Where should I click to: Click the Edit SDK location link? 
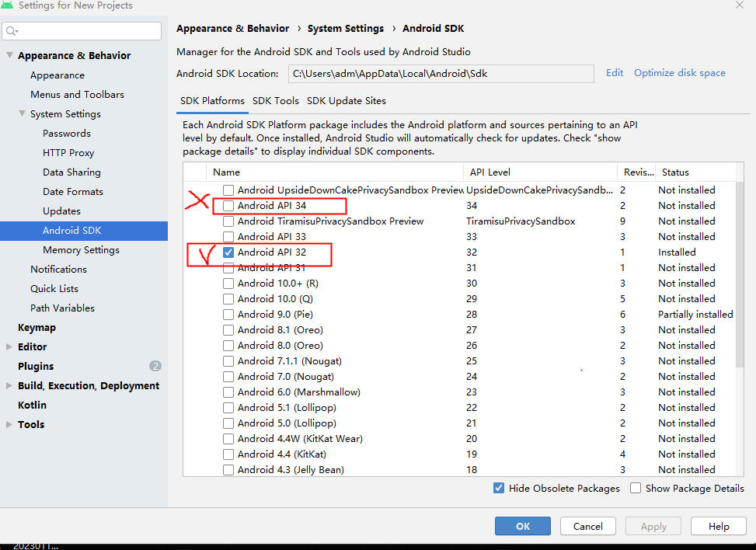point(615,73)
